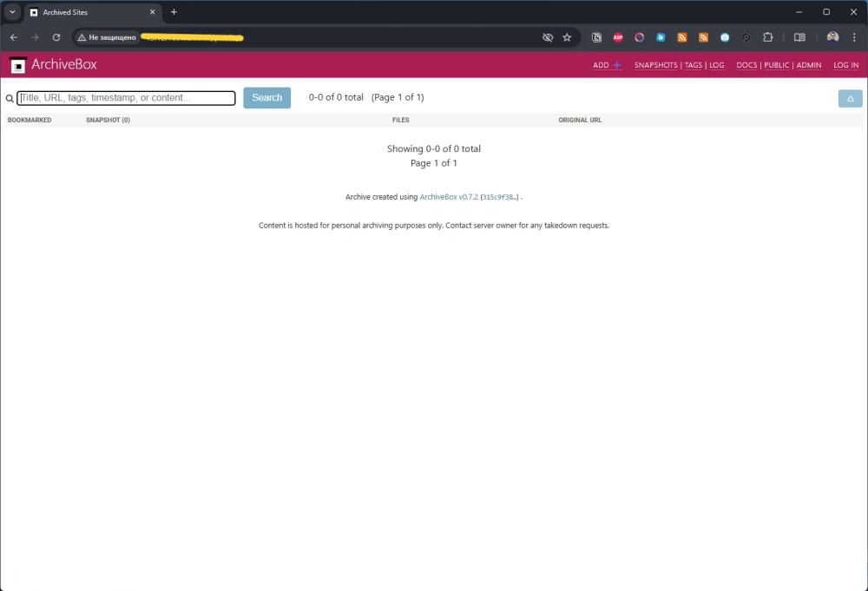Open the Chrome Reading List book icon
This screenshot has width=868, height=591.
point(799,37)
